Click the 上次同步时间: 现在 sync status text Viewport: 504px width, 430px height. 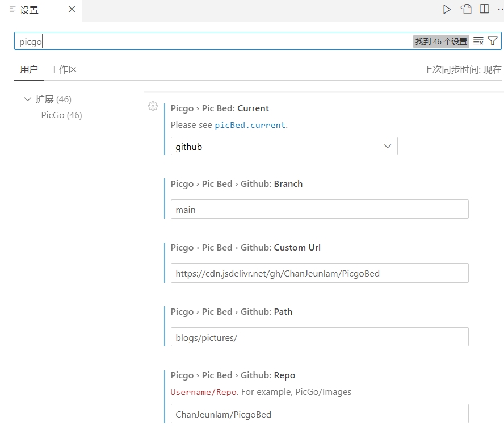462,69
